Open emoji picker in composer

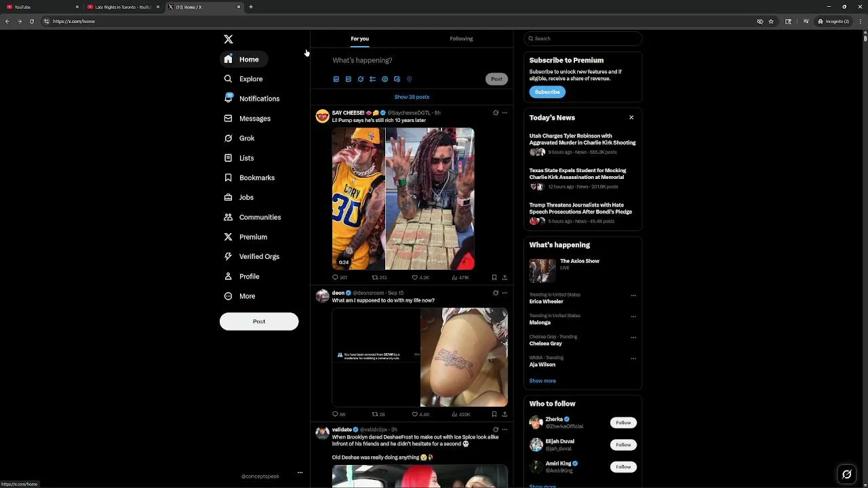(384, 79)
